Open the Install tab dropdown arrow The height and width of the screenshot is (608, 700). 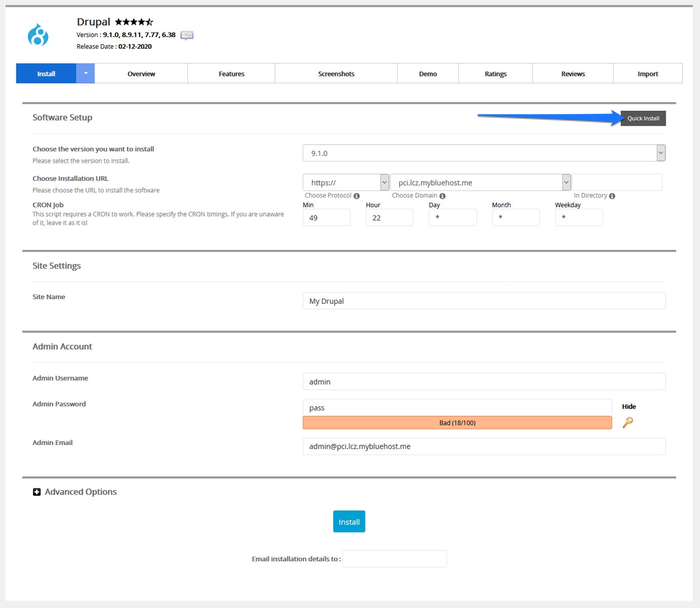[86, 73]
